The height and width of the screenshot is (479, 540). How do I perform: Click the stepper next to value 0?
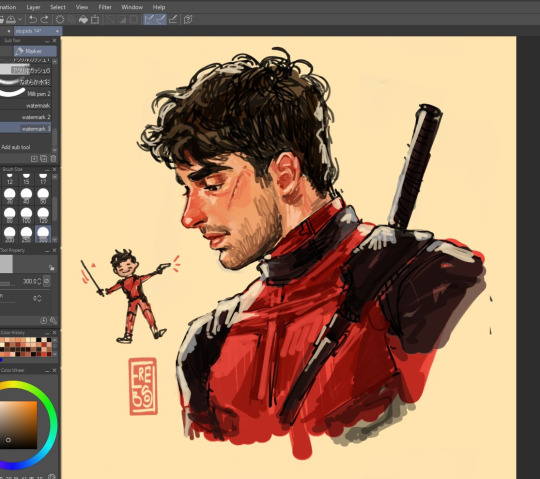39,298
